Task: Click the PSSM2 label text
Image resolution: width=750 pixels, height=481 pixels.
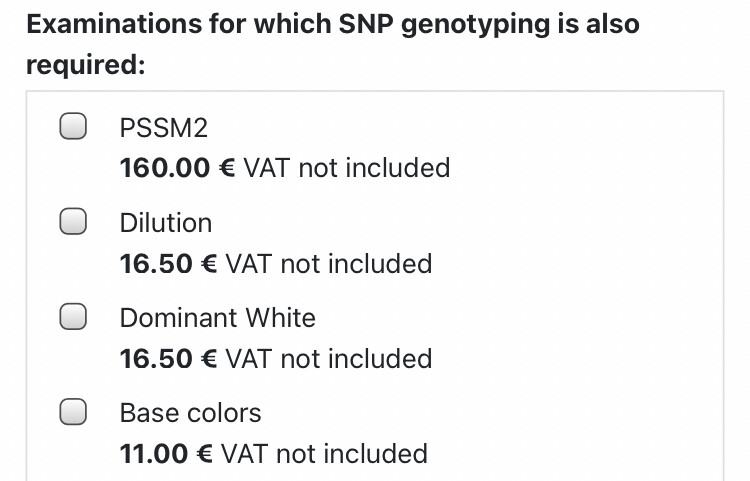Action: coord(163,128)
